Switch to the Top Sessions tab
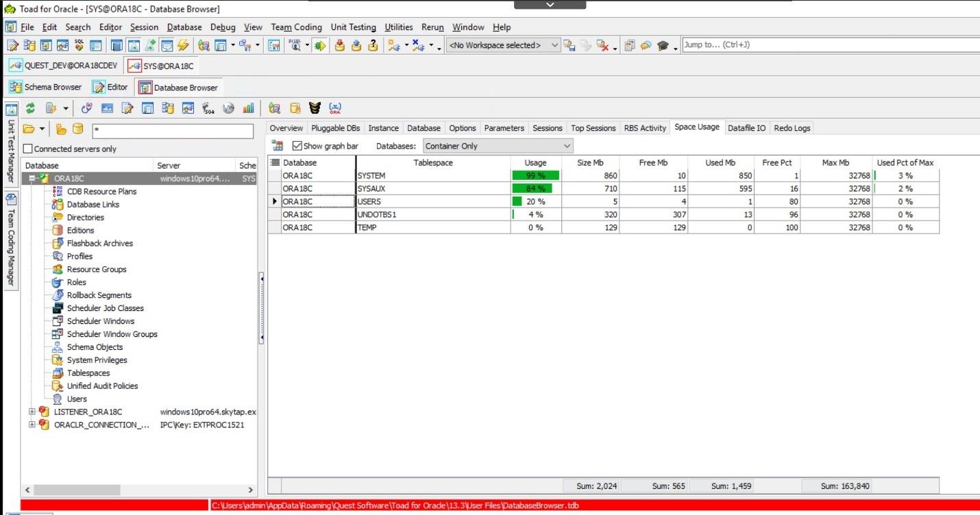The height and width of the screenshot is (515, 980). (593, 128)
